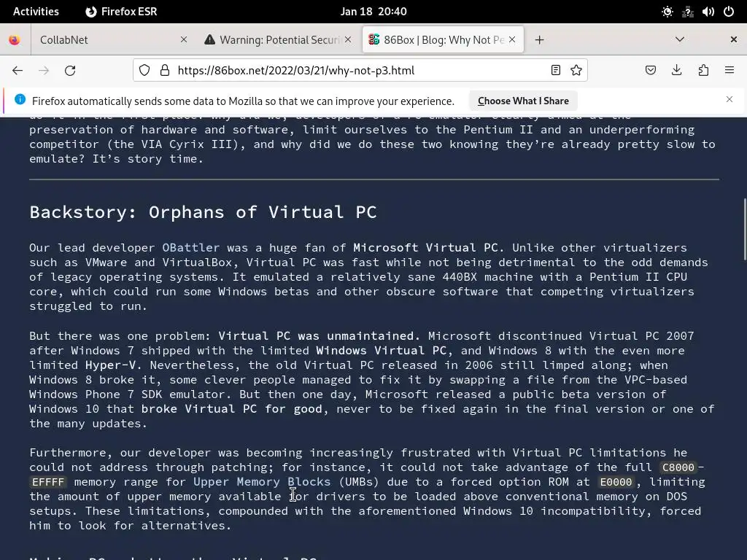The width and height of the screenshot is (747, 560).
Task: Dismiss the Mozilla data notification bar
Action: [729, 99]
